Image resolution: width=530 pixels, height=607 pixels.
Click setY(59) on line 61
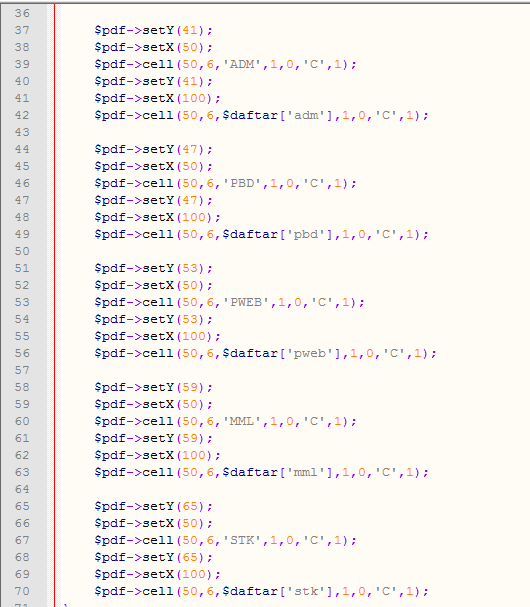tap(173, 438)
